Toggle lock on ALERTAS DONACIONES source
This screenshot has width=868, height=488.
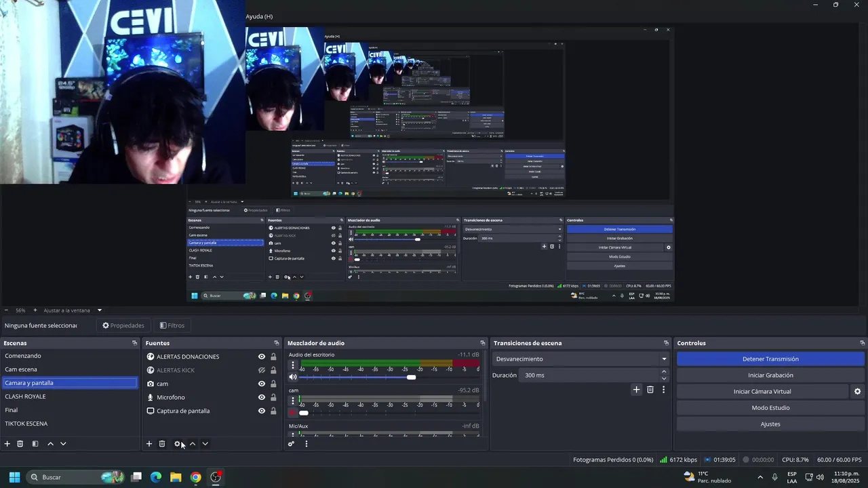(x=273, y=357)
